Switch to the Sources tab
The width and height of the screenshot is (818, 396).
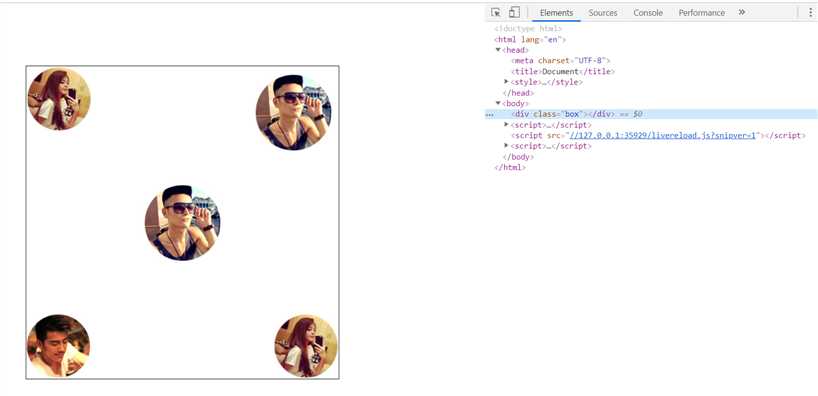click(603, 13)
